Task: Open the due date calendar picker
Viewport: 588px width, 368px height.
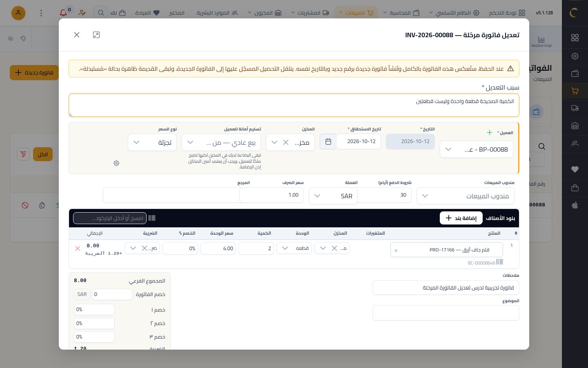Action: [x=328, y=141]
